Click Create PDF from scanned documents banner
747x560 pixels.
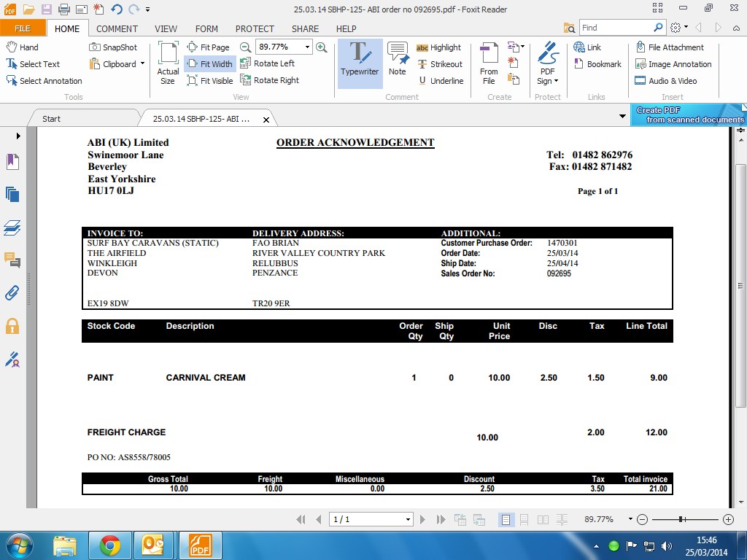pyautogui.click(x=688, y=114)
